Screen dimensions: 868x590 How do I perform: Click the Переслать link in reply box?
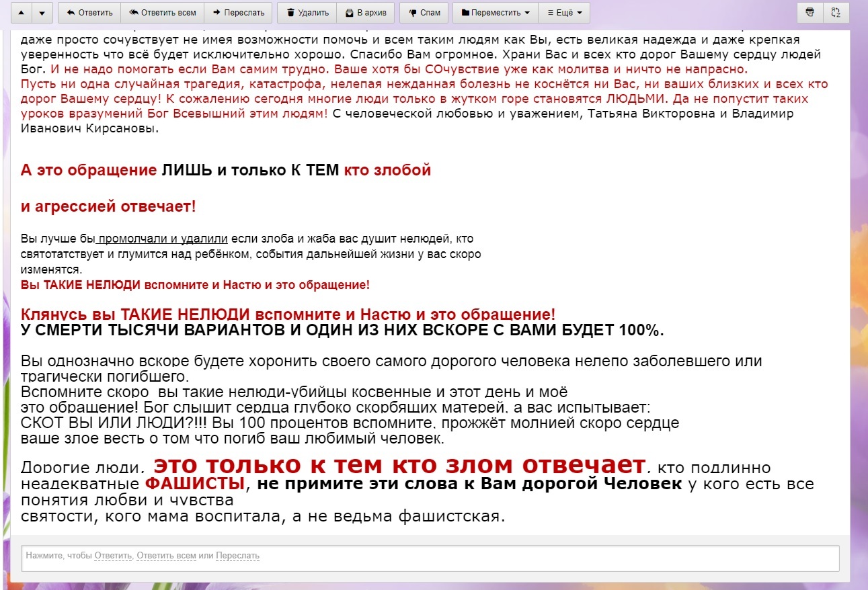[x=237, y=556]
